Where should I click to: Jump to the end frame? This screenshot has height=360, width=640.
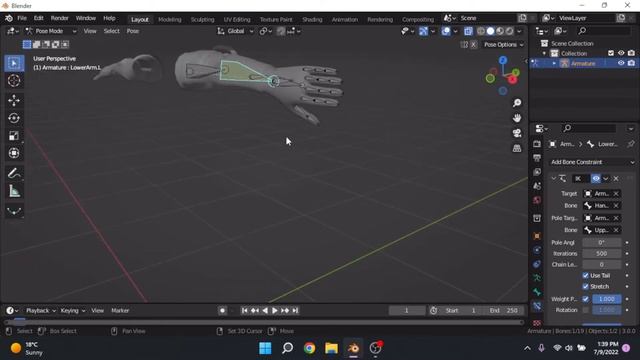coord(295,311)
